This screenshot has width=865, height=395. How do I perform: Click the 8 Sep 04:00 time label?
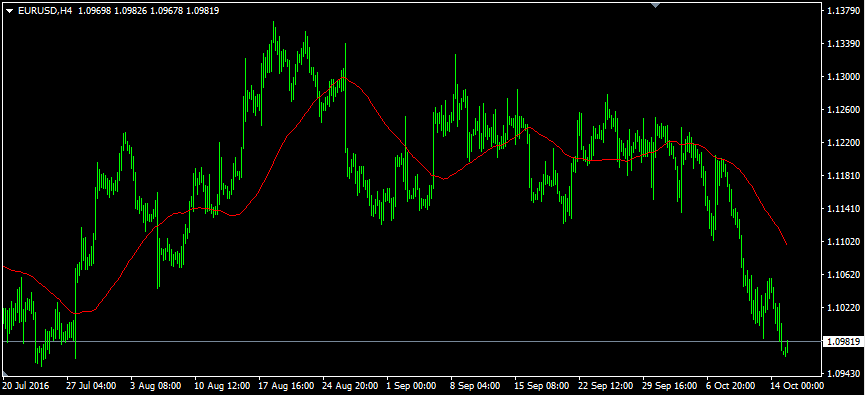coord(476,386)
